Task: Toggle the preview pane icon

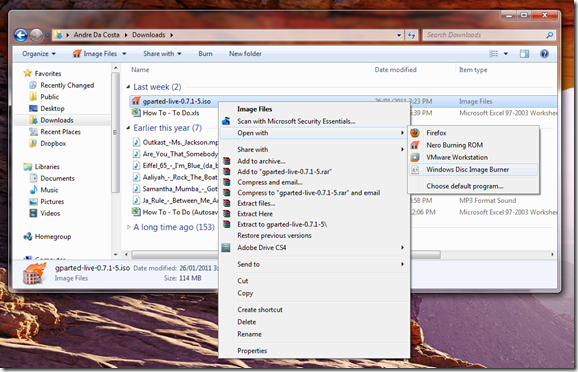Action: [524, 54]
